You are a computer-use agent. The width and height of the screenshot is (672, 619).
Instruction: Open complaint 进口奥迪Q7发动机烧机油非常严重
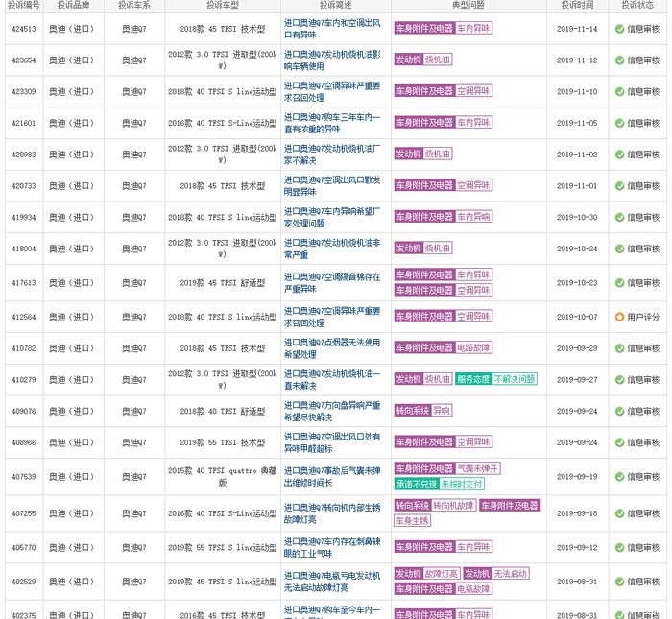[332, 249]
